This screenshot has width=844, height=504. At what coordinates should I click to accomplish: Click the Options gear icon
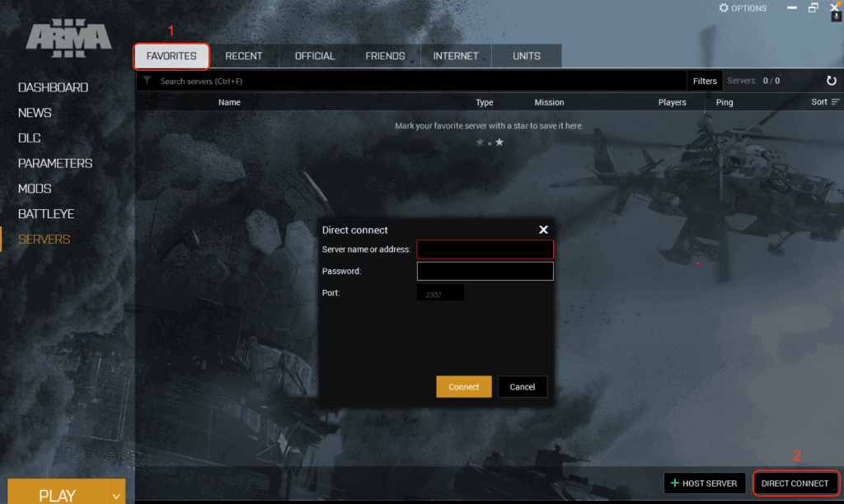pos(724,8)
